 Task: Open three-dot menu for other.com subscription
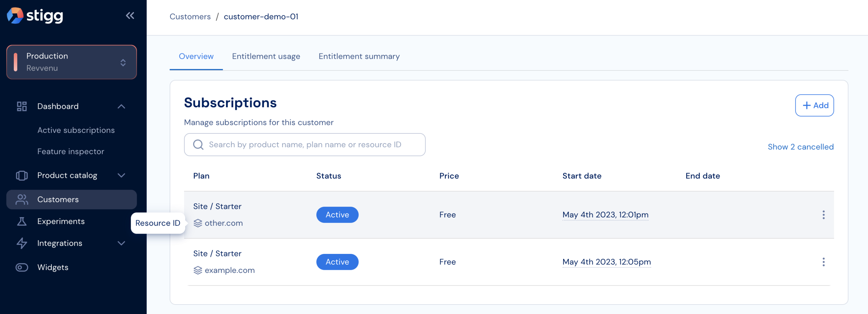pos(823,215)
